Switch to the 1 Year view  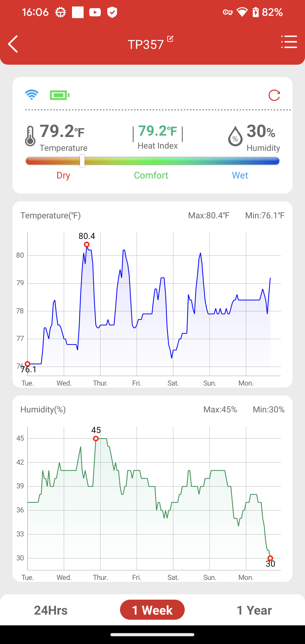click(254, 610)
